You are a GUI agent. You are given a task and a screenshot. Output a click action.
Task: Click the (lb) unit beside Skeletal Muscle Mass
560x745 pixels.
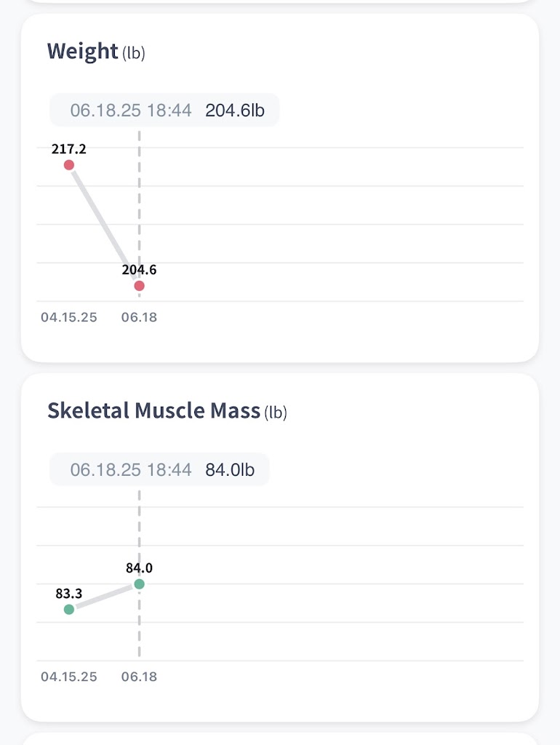[x=276, y=413]
